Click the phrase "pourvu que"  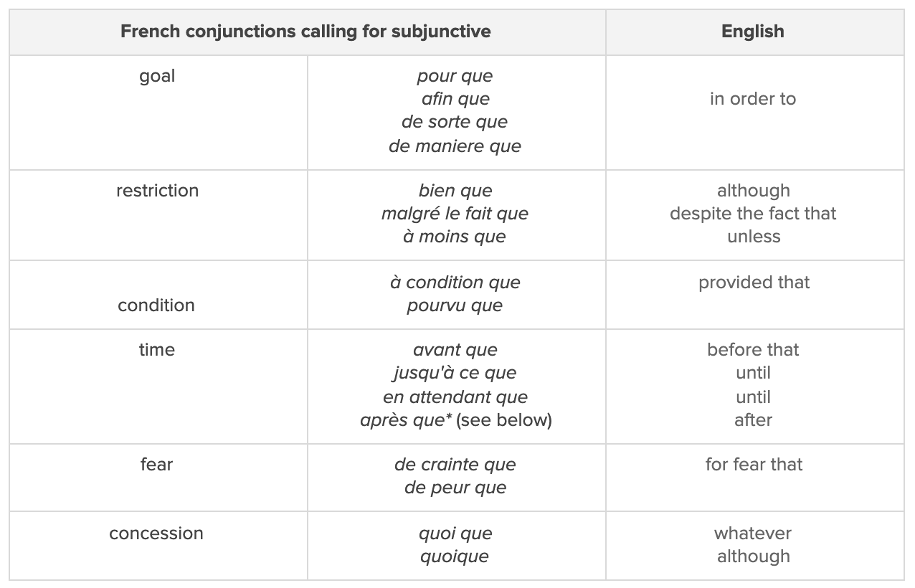point(455,305)
